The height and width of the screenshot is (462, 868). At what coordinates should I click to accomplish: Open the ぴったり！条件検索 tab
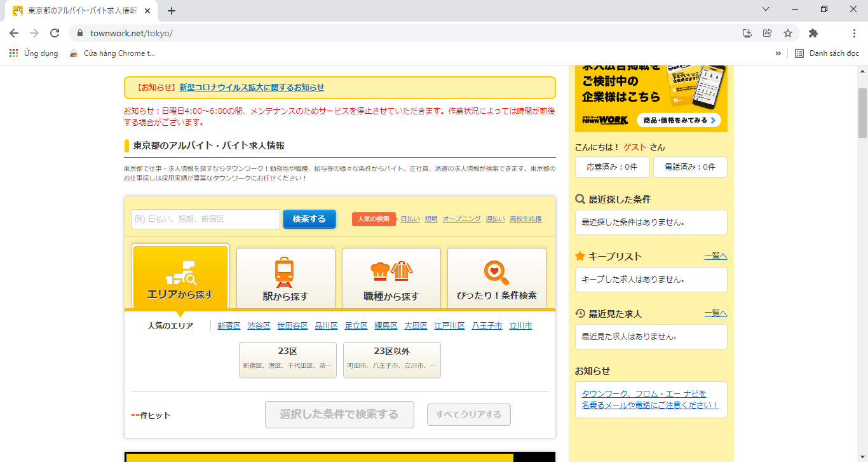click(x=496, y=278)
